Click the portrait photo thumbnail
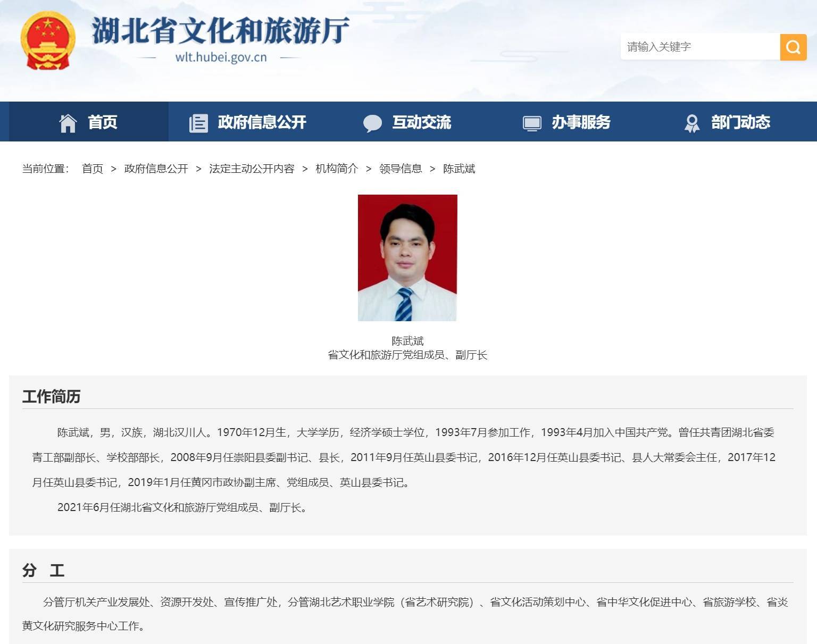This screenshot has width=817, height=644. [x=407, y=258]
